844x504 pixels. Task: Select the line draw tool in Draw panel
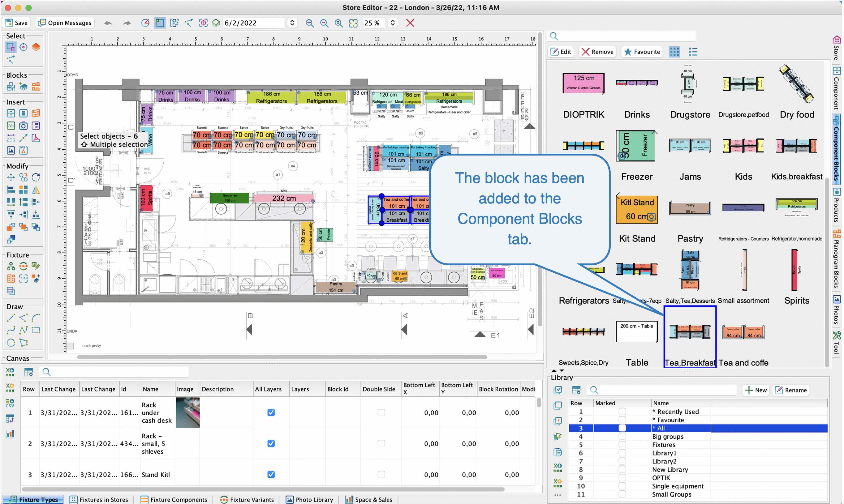click(x=11, y=318)
